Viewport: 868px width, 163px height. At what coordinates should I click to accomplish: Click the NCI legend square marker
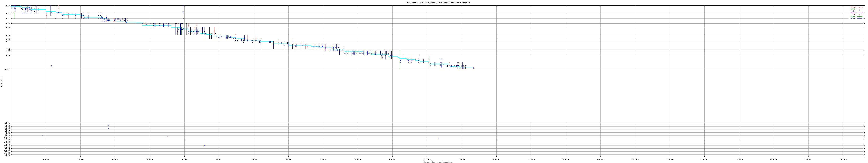[860, 11]
